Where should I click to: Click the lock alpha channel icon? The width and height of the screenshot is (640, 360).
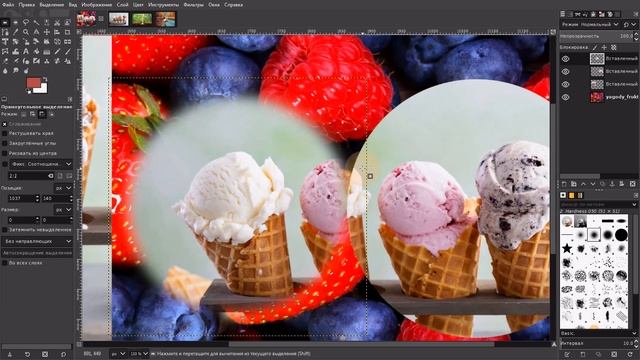click(613, 47)
